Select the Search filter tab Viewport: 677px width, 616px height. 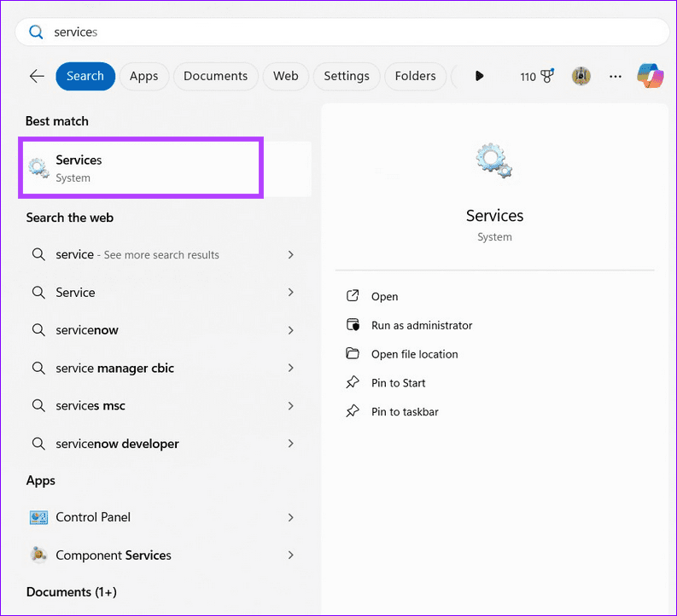85,76
